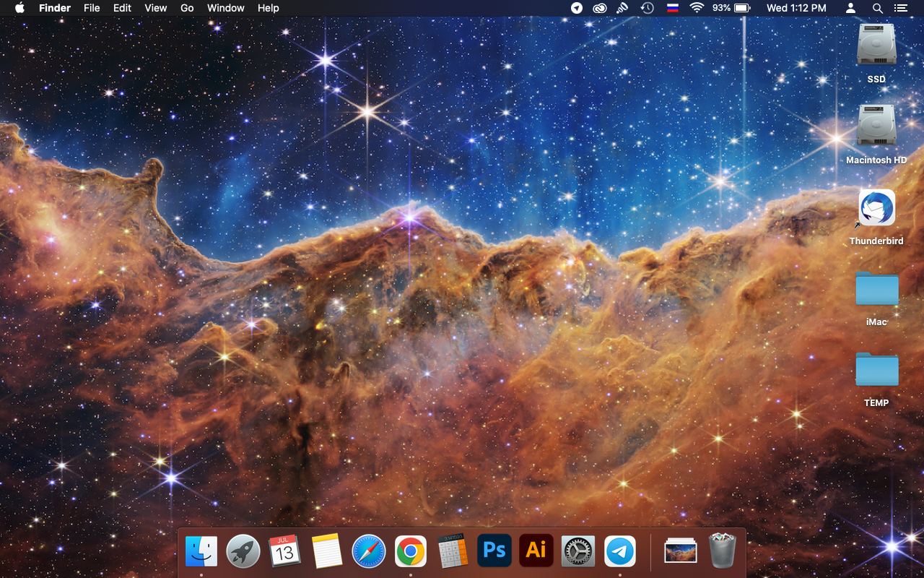
Task: Open the pictures stack in the Dock
Action: [680, 552]
